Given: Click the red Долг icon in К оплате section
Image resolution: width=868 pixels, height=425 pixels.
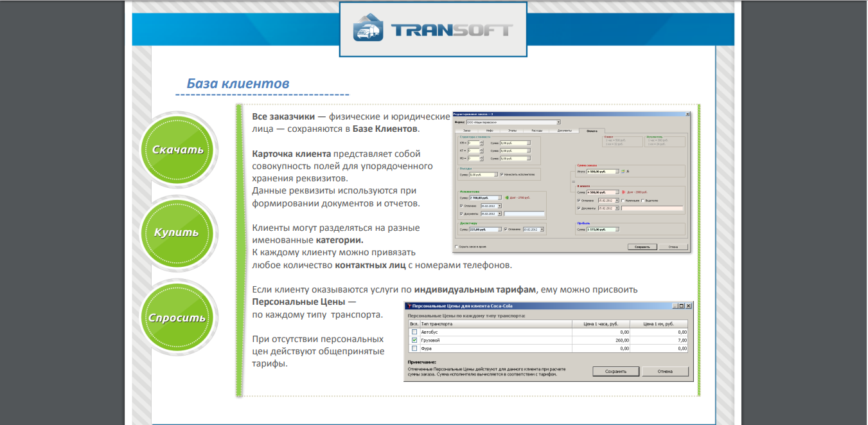Looking at the screenshot, I should (623, 192).
